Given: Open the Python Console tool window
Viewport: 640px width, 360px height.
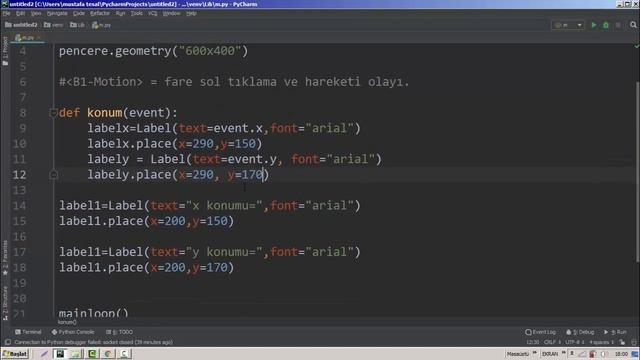Looking at the screenshot, I should [x=73, y=332].
